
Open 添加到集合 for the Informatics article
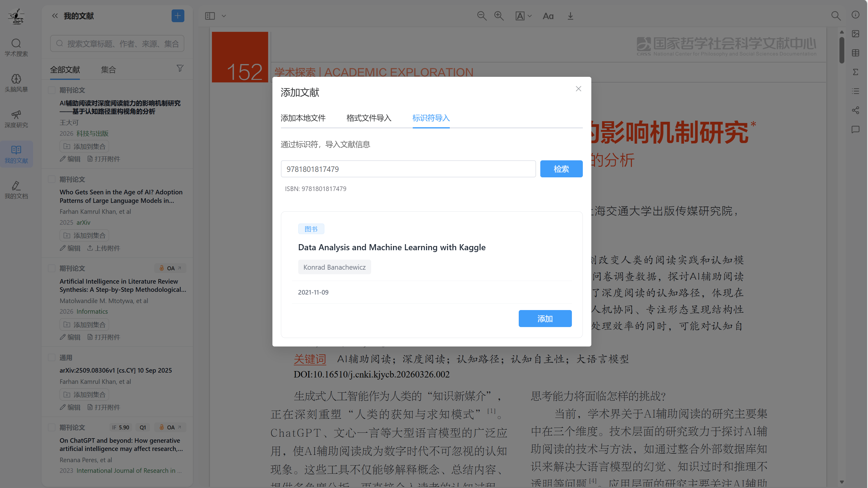pos(84,325)
